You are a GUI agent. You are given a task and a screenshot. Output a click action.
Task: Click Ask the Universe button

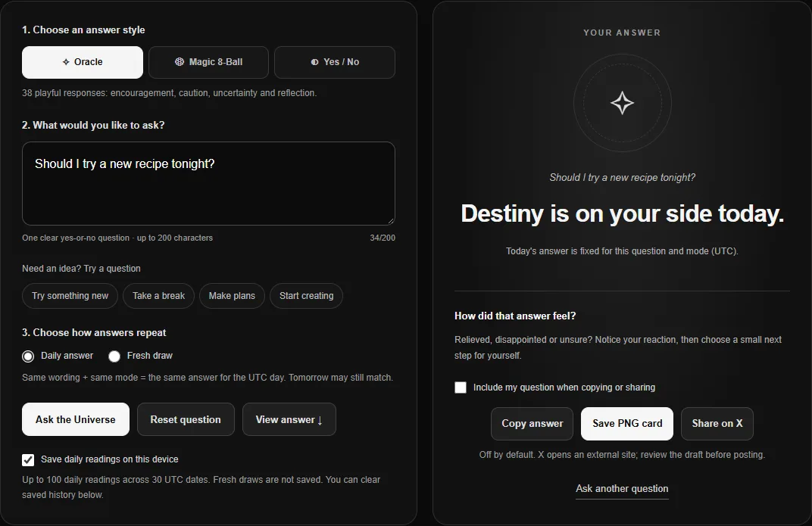(76, 419)
